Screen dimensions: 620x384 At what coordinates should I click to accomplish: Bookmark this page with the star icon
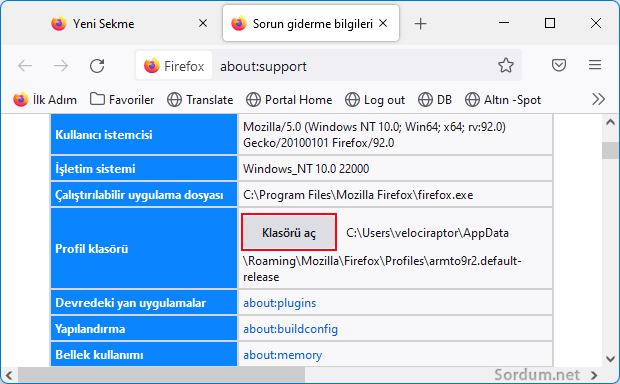coord(506,65)
